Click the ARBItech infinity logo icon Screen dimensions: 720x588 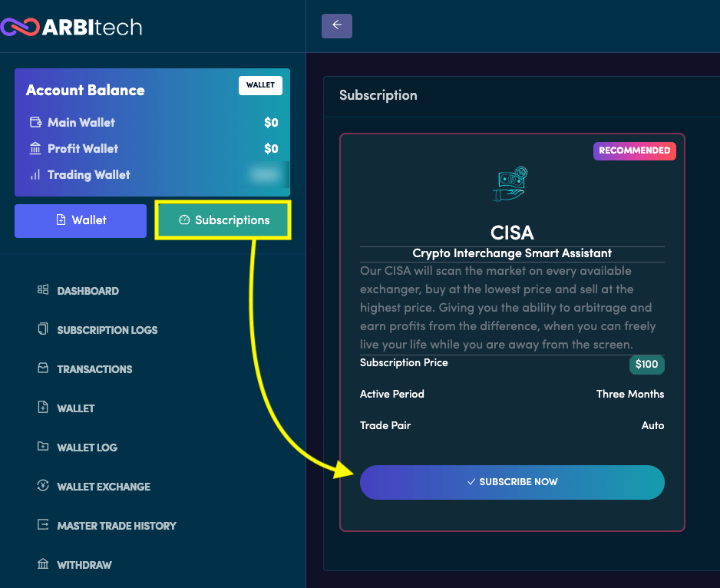coord(19,26)
